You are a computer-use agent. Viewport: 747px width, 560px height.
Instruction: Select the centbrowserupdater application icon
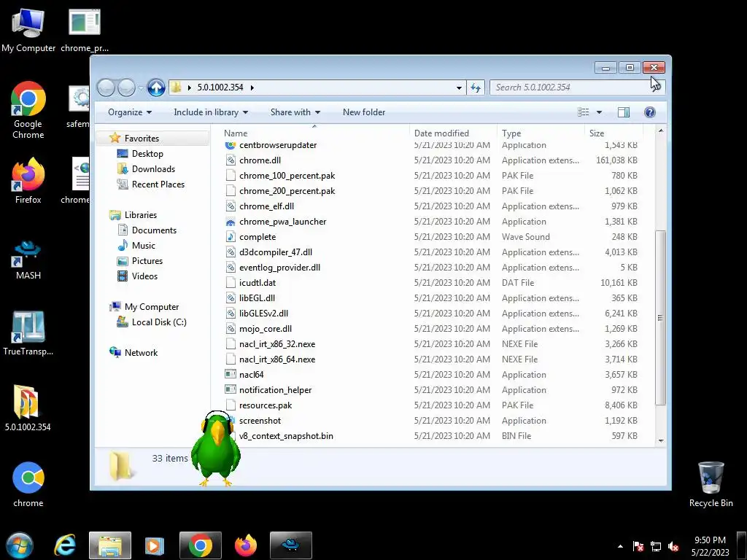pos(231,145)
